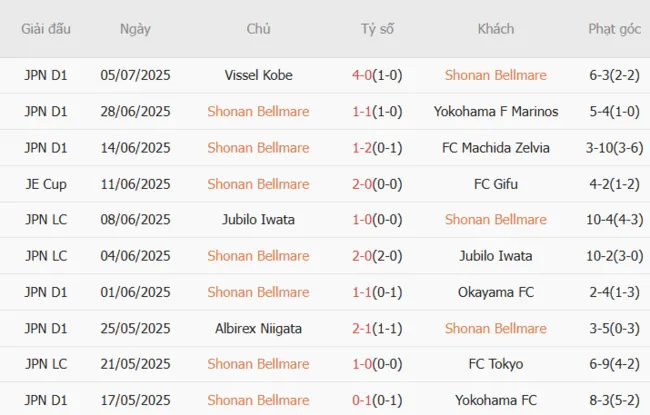Click the "Tỷ số" column header
The height and width of the screenshot is (415, 650).
click(x=377, y=29)
